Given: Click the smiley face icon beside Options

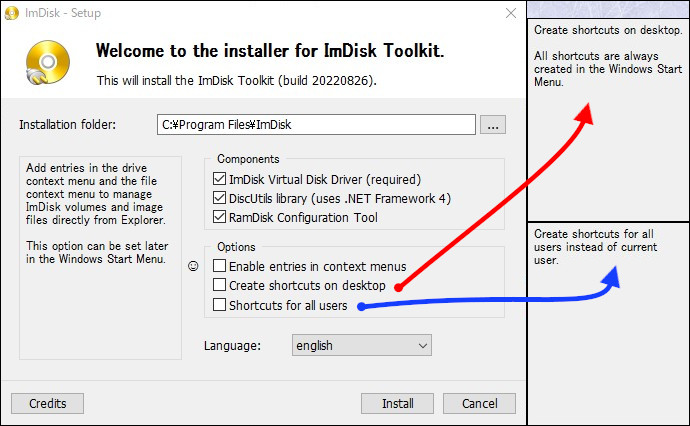Looking at the screenshot, I should tap(193, 266).
